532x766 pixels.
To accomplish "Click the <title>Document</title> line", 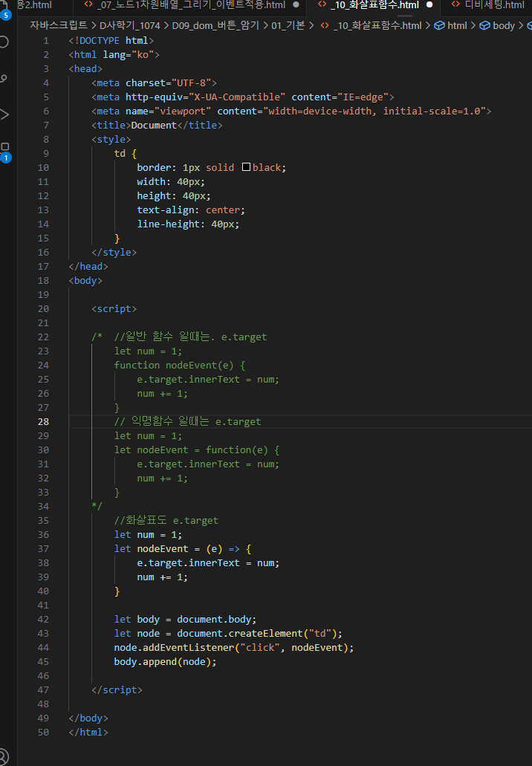I will click(x=157, y=126).
